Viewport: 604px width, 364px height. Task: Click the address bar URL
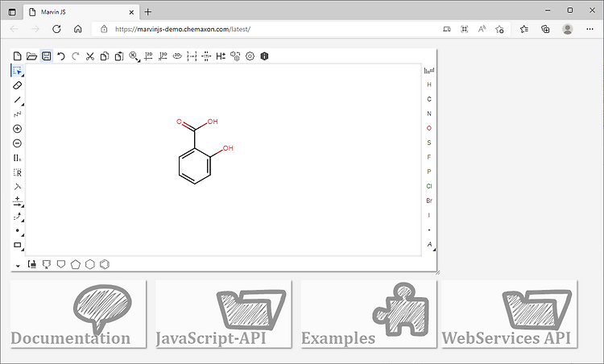tap(183, 29)
